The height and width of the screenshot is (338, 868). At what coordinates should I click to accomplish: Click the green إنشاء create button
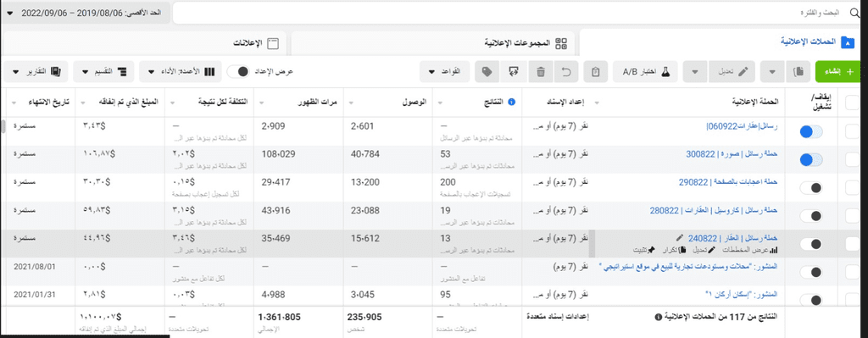(838, 71)
